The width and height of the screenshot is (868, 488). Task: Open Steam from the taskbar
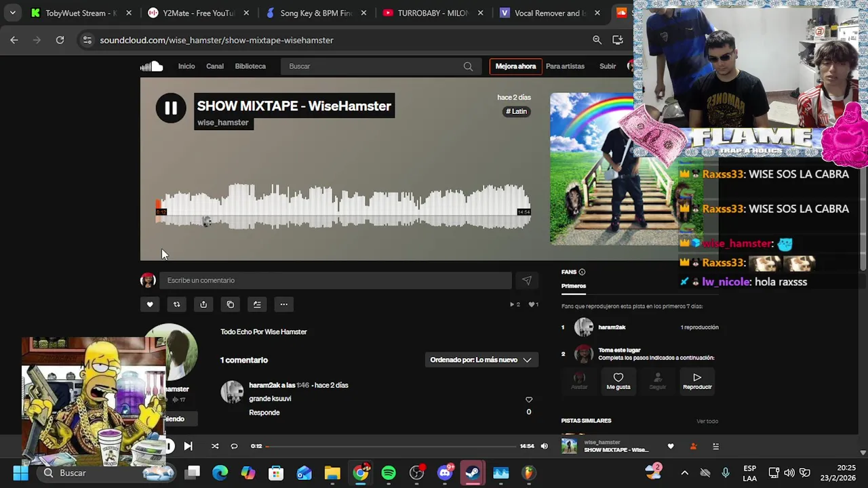[473, 473]
